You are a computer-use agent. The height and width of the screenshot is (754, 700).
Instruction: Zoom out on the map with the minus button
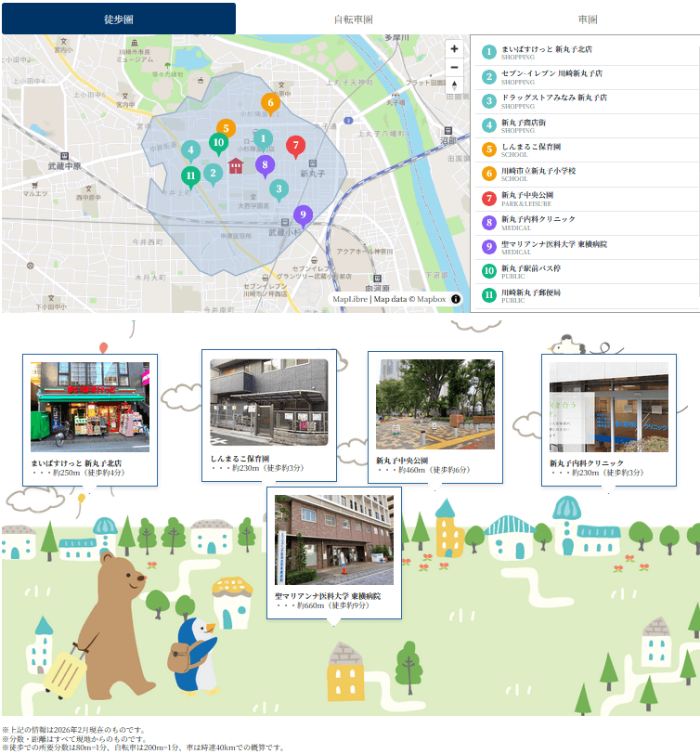pos(454,67)
